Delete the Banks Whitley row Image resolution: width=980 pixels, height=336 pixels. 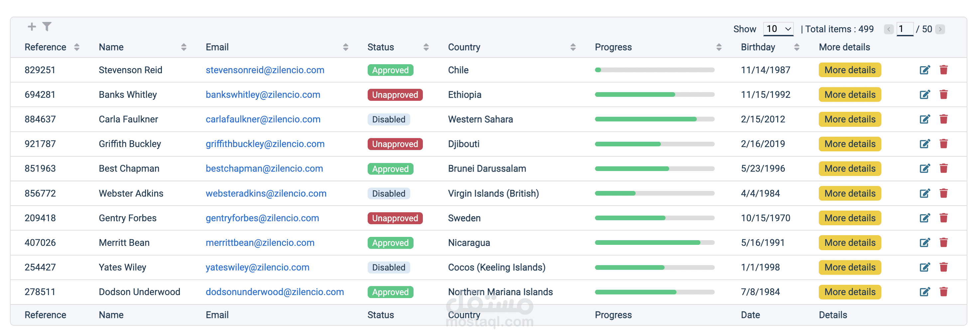coord(943,95)
